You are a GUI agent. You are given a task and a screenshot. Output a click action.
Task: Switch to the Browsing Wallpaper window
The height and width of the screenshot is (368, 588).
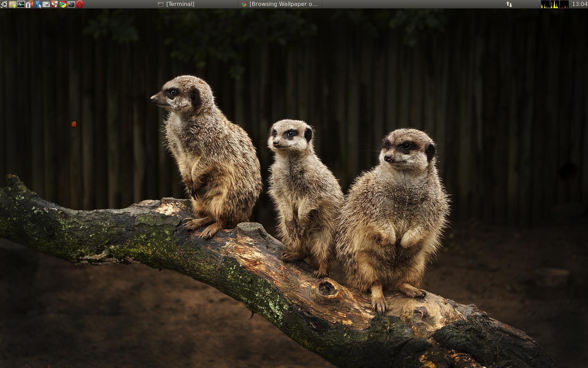pyautogui.click(x=280, y=4)
